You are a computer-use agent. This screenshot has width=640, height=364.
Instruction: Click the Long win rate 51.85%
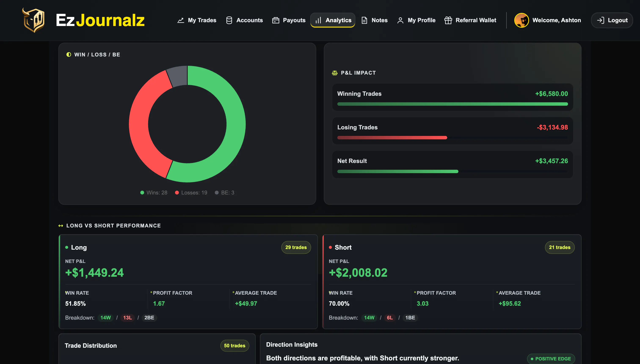pos(75,304)
